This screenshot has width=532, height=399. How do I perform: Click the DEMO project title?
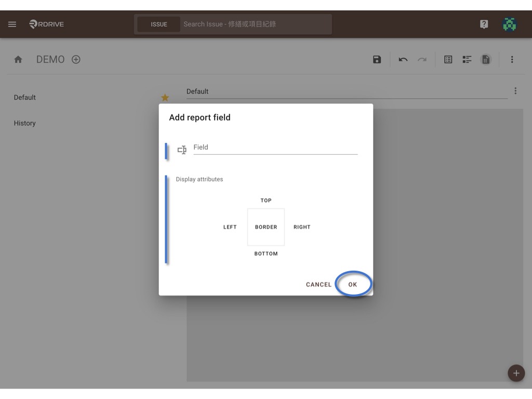point(50,60)
